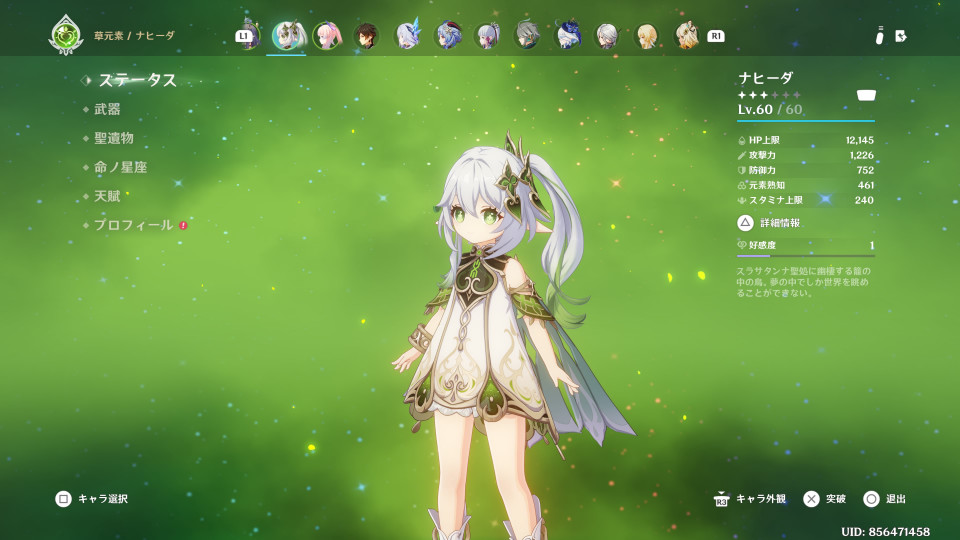Click the UID: 856471458 text

[x=885, y=531]
